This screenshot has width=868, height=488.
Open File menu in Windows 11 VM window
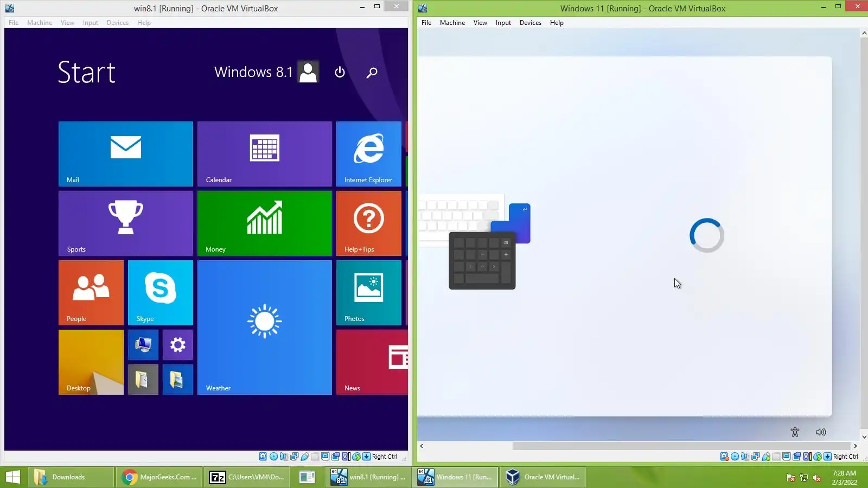point(426,23)
